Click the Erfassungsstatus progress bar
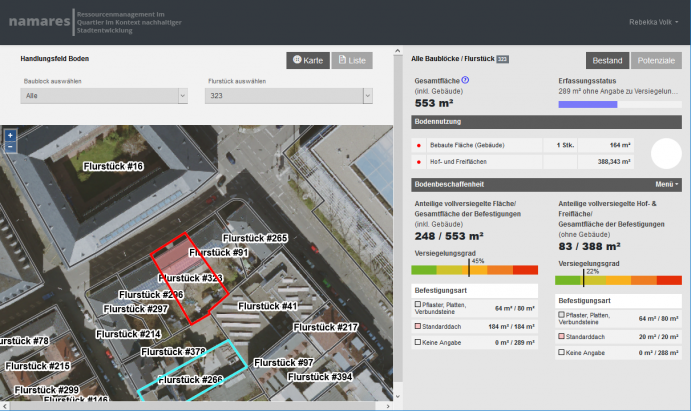This screenshot has width=691, height=411. (618, 104)
